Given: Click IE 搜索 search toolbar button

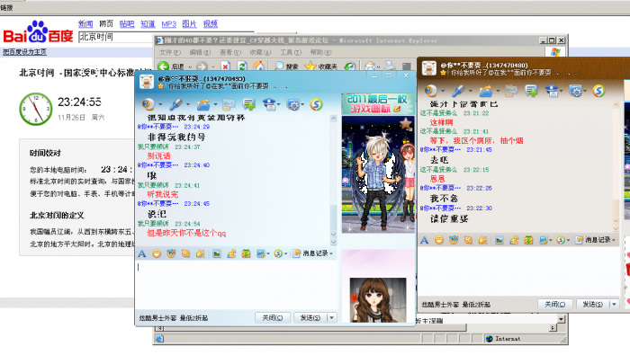Looking at the screenshot, I should pyautogui.click(x=286, y=67).
